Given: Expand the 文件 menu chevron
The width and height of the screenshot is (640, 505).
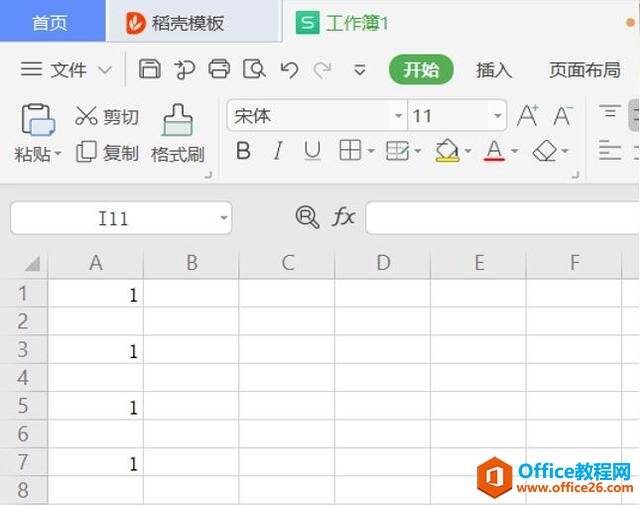Looking at the screenshot, I should (105, 70).
